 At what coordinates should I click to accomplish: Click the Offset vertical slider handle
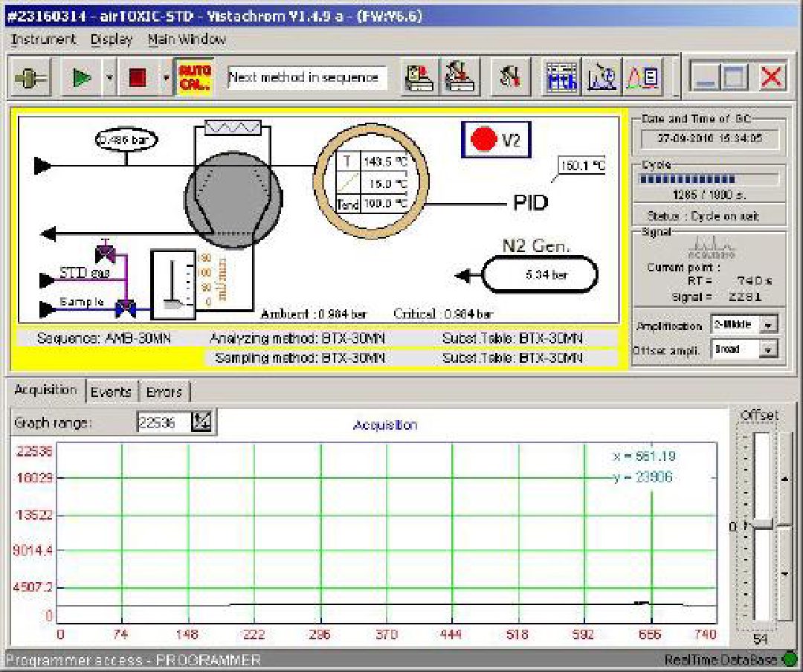[x=762, y=526]
